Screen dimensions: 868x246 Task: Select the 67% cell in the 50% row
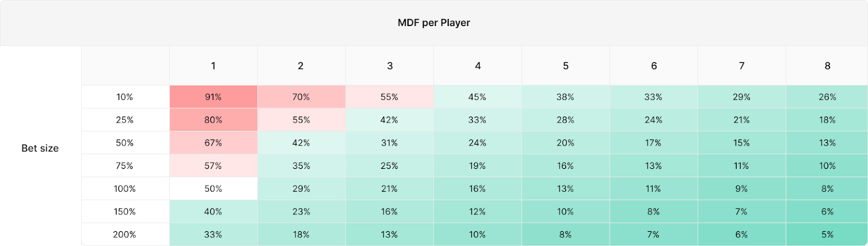(x=213, y=143)
